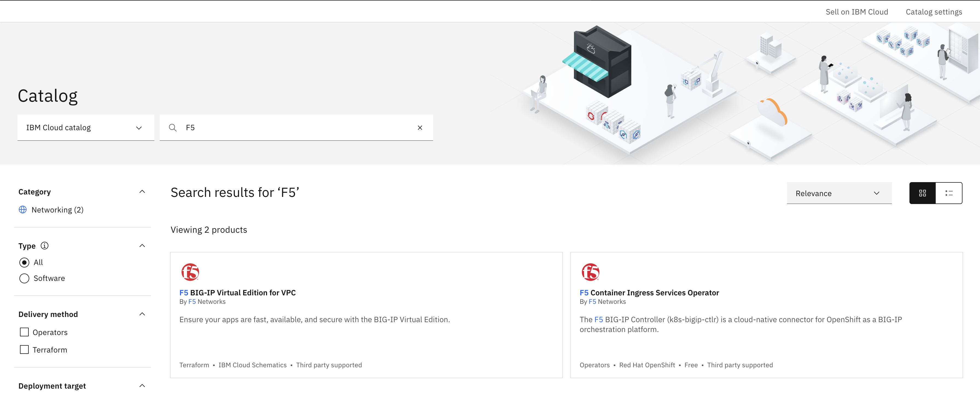Click the Type info icon
Image resolution: width=980 pixels, height=396 pixels.
pos(45,246)
